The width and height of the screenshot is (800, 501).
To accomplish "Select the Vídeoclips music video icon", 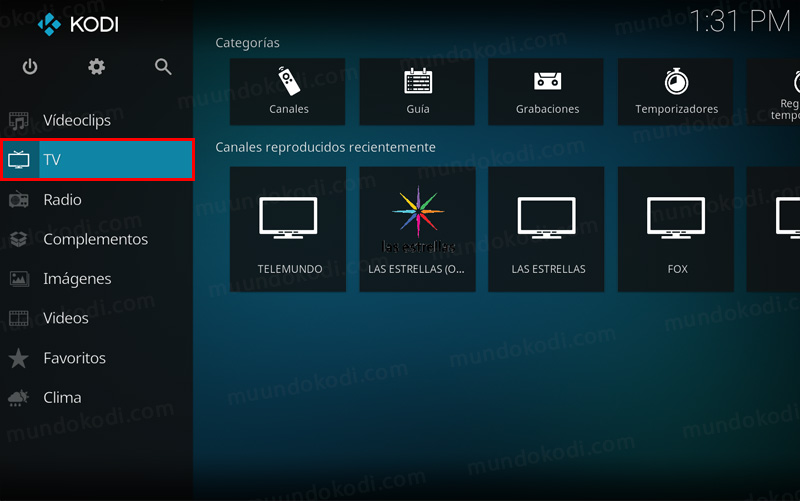I will point(19,121).
